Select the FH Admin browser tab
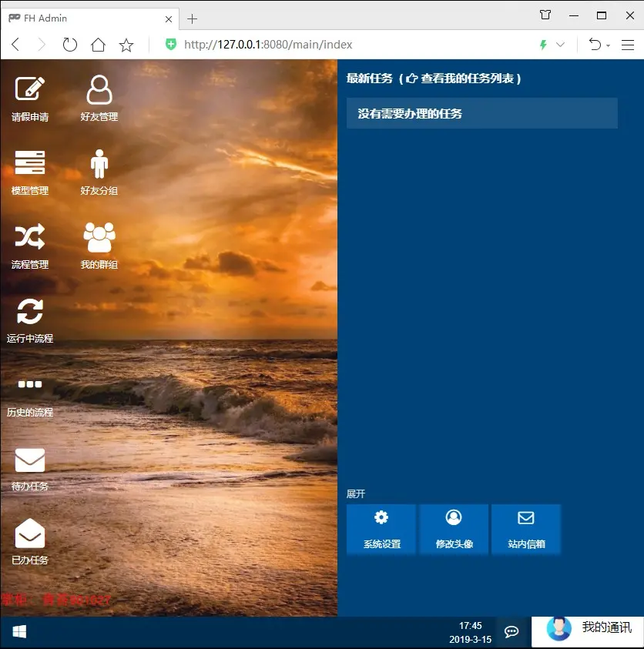The height and width of the screenshot is (649, 644). (89, 18)
